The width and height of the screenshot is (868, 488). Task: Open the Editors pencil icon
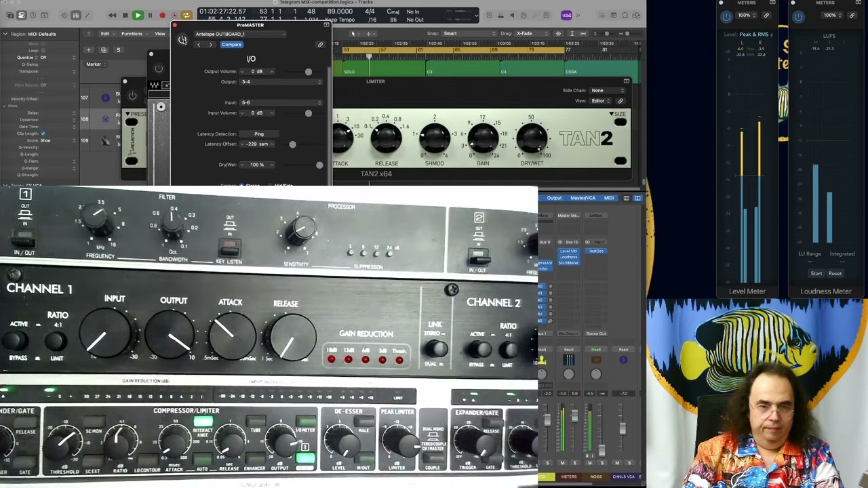(87, 15)
